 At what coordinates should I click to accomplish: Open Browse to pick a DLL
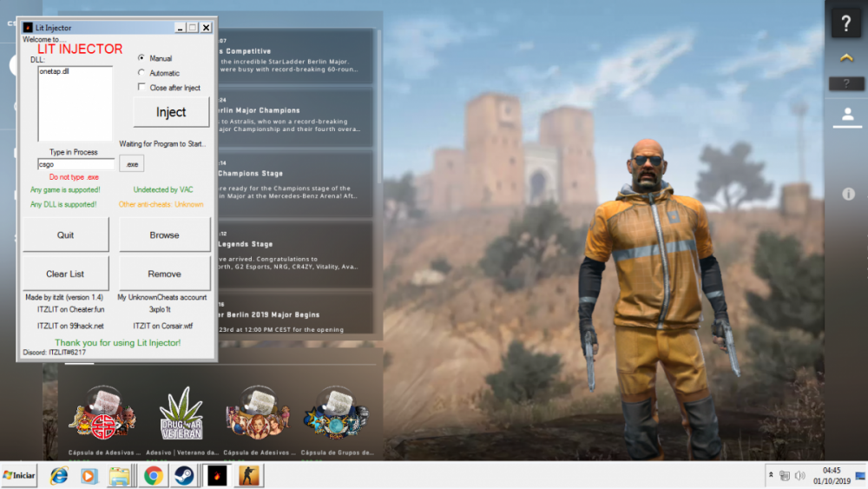click(x=164, y=235)
